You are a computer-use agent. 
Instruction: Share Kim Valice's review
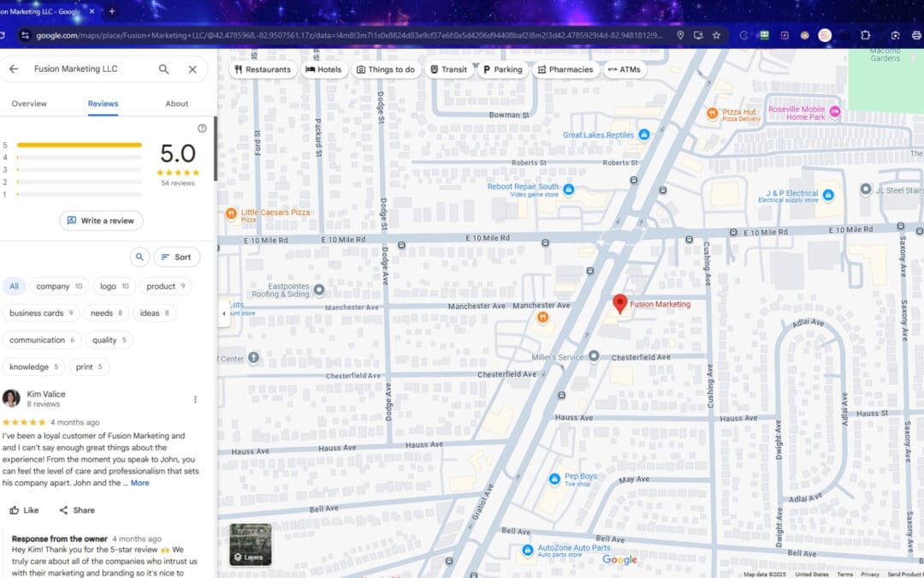coord(76,509)
